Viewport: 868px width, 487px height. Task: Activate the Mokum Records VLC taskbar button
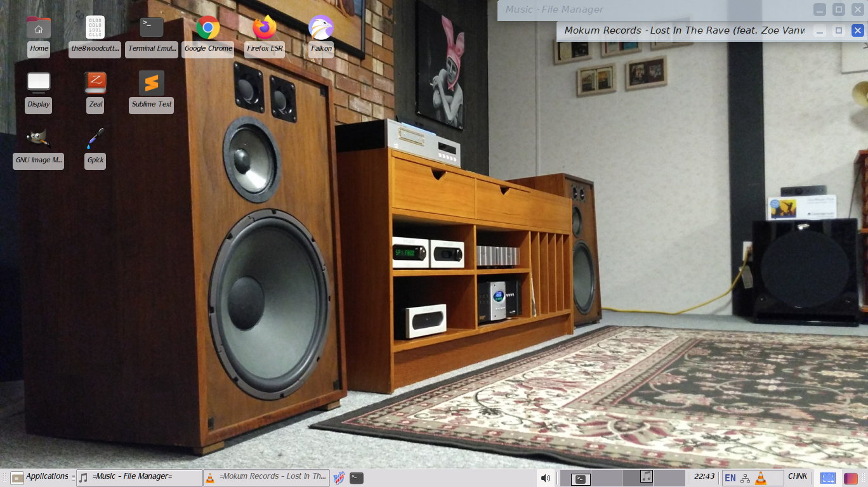click(x=266, y=477)
